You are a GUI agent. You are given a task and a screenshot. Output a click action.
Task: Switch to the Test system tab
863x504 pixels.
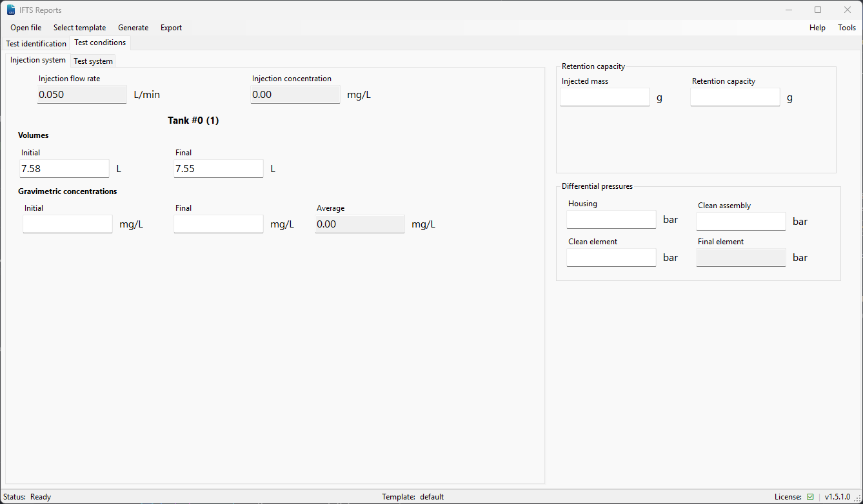[93, 61]
